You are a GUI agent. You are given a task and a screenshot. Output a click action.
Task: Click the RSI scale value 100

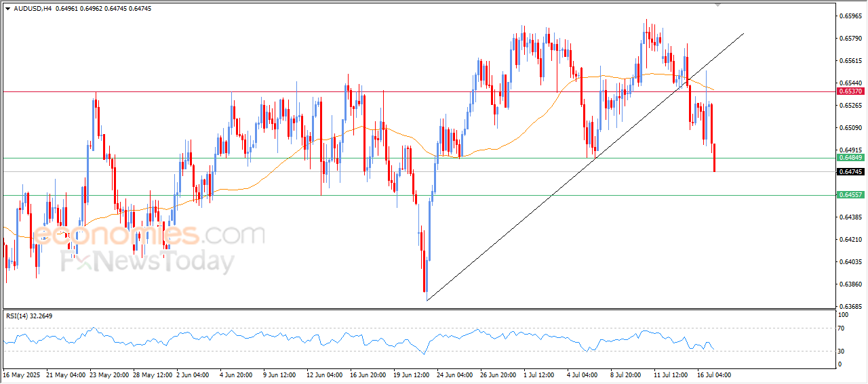click(844, 315)
